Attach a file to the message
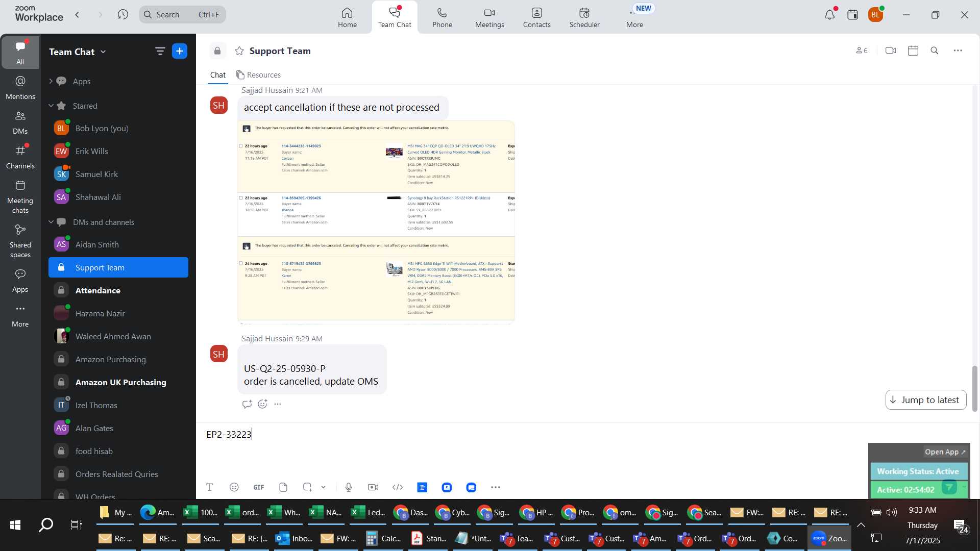Image resolution: width=980 pixels, height=551 pixels. click(283, 487)
